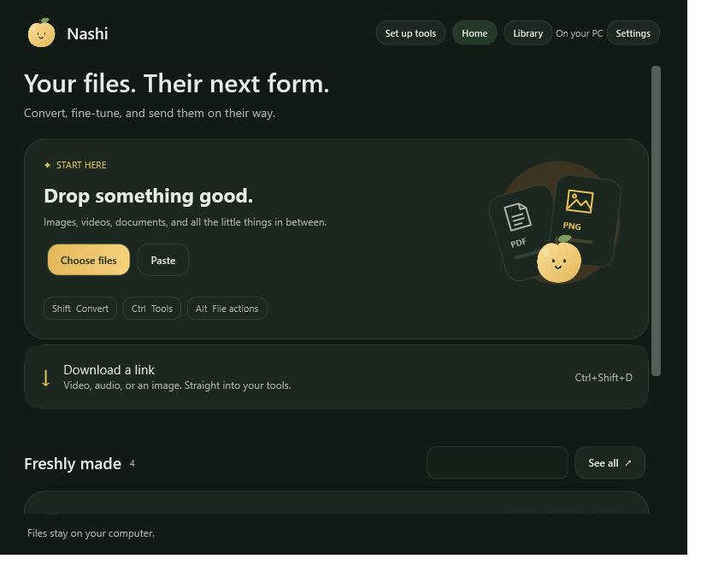701x588 pixels.
Task: Click the "START HERE" label
Action: point(81,165)
